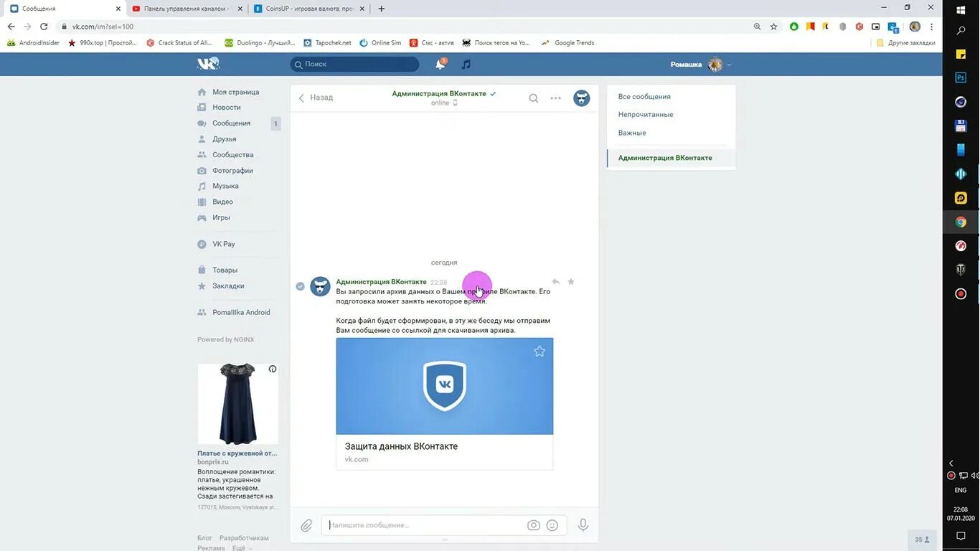
Task: Click the ad info icon on dress
Action: click(273, 369)
